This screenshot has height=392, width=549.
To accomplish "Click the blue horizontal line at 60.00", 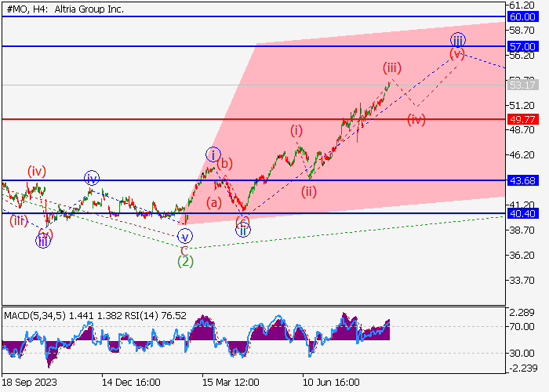I will click(x=254, y=16).
